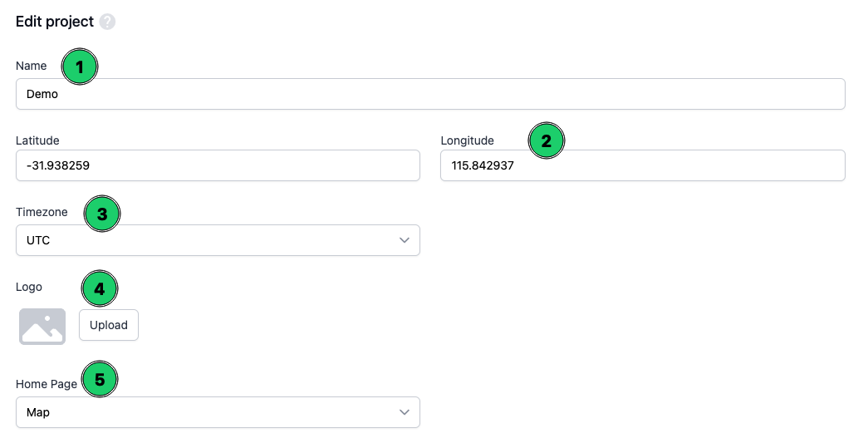The height and width of the screenshot is (443, 868).
Task: Click the green number 5 badge
Action: [100, 381]
